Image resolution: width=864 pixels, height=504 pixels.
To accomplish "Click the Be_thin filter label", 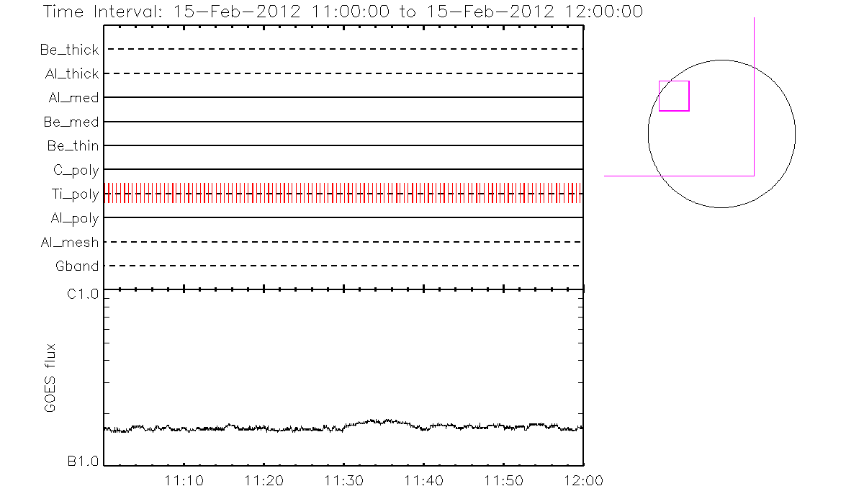I will (x=73, y=146).
